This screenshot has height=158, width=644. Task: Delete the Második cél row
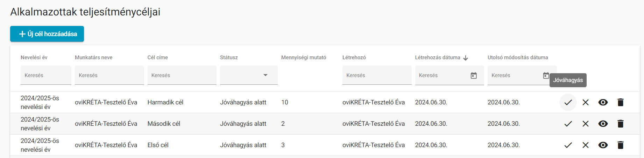[x=620, y=124]
